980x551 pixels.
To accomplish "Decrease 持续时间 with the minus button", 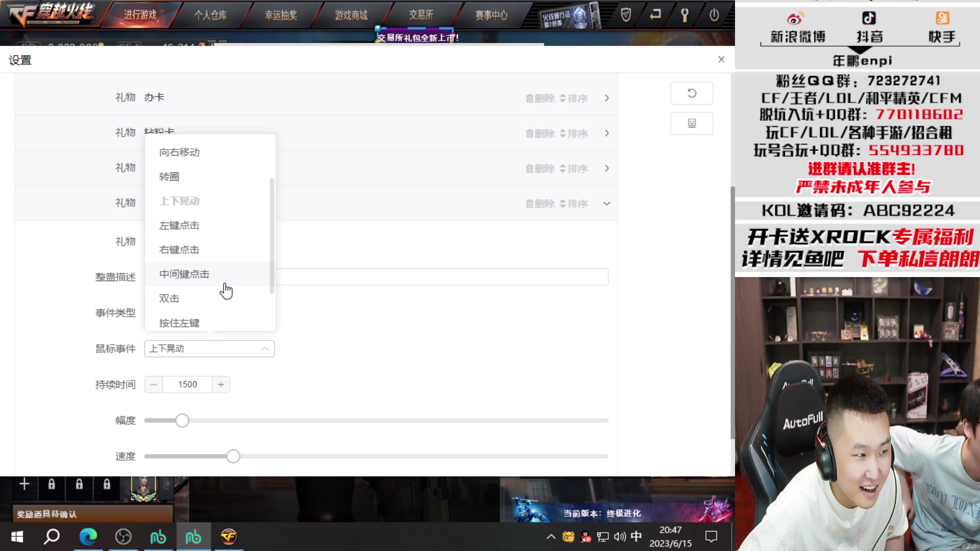I will pos(154,385).
